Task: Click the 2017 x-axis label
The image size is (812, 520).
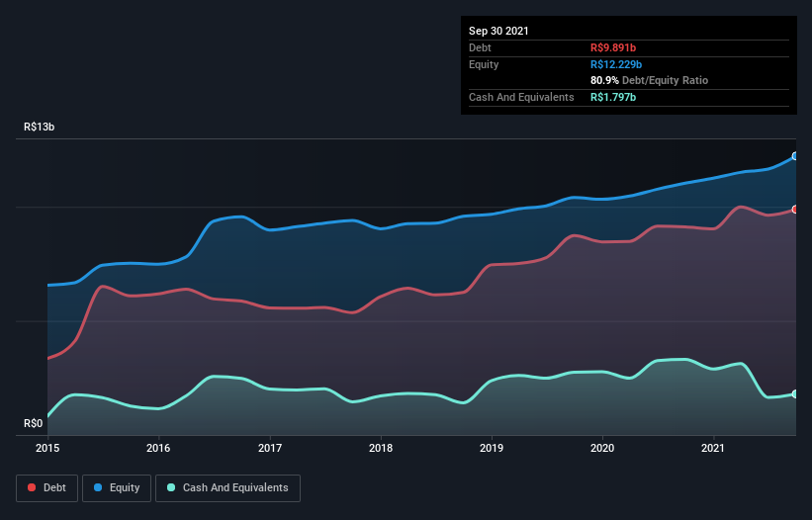Action: (270, 448)
